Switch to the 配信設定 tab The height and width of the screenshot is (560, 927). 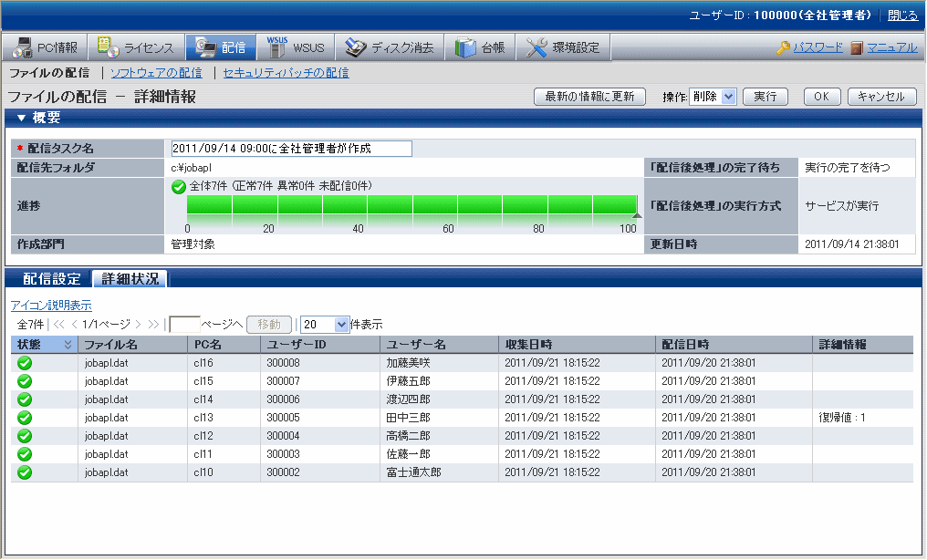pyautogui.click(x=51, y=279)
